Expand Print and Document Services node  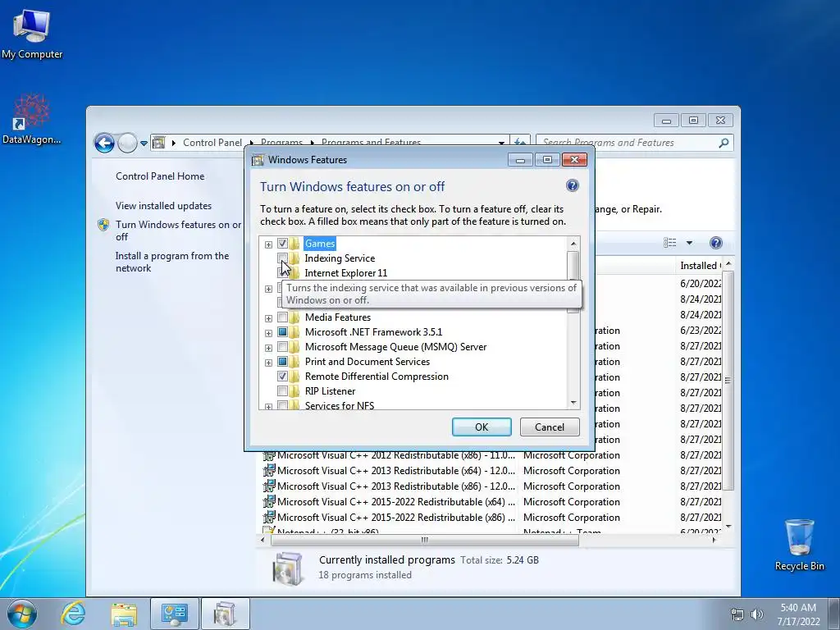[x=268, y=363]
